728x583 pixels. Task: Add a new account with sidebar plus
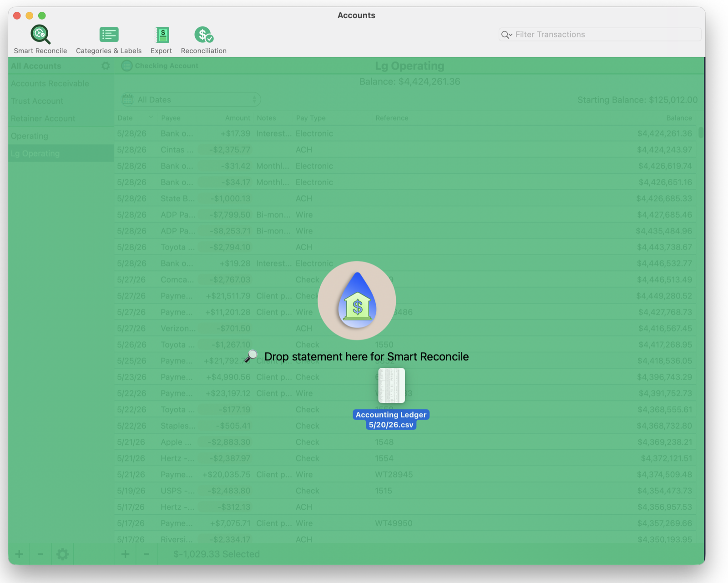pyautogui.click(x=19, y=554)
